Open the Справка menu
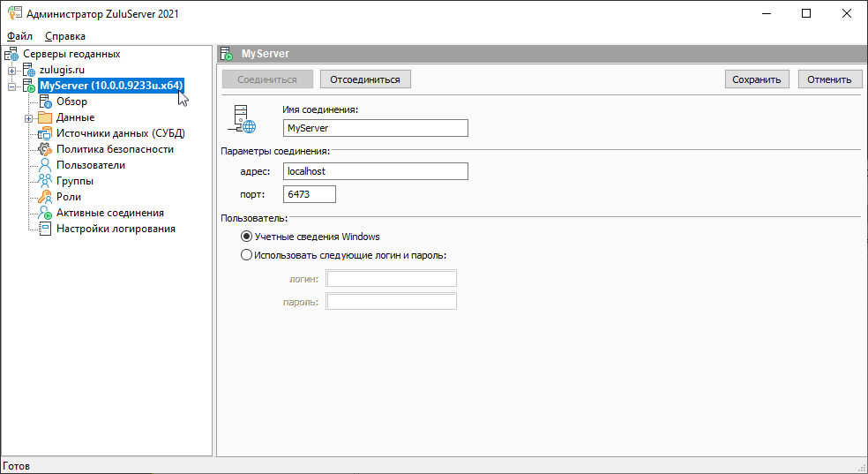The height and width of the screenshot is (474, 868). point(65,36)
